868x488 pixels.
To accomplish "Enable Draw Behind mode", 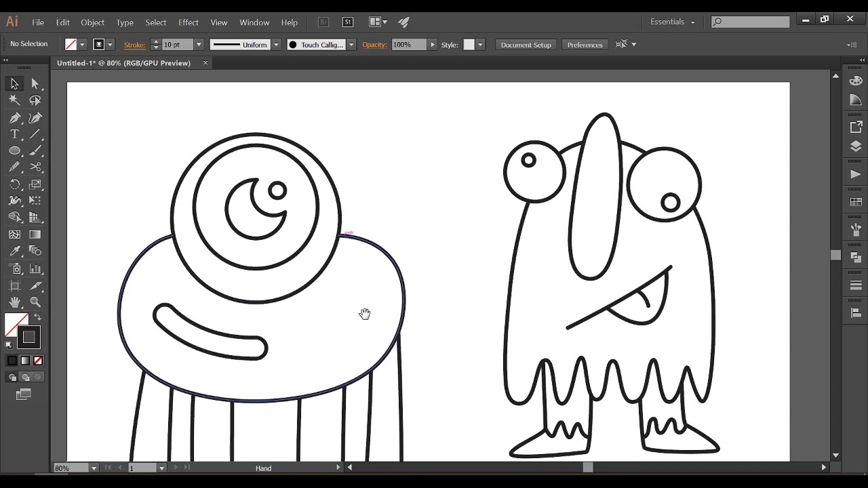I will coord(25,377).
